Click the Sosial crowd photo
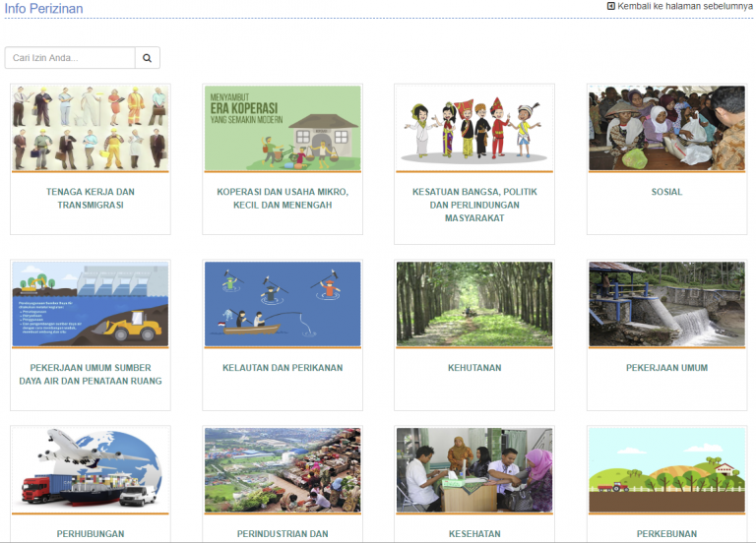The width and height of the screenshot is (756, 543). pos(666,128)
